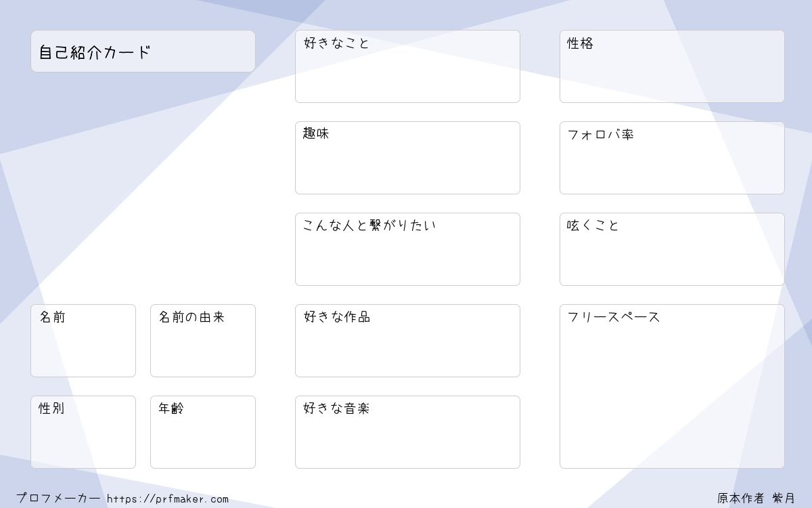Select the 好きな音楽 field
The image size is (812, 508).
[x=407, y=432]
